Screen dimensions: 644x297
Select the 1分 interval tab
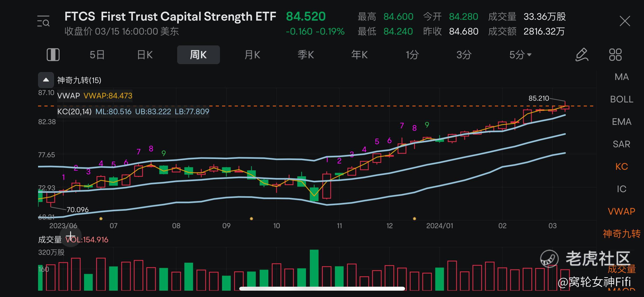(412, 55)
